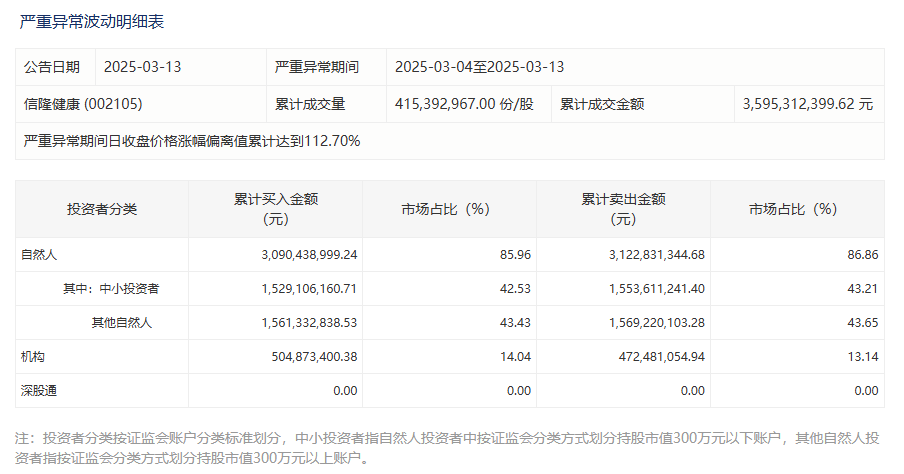Select the 其他自然人 row label
Viewport: 904px width, 474px height.
tap(122, 323)
